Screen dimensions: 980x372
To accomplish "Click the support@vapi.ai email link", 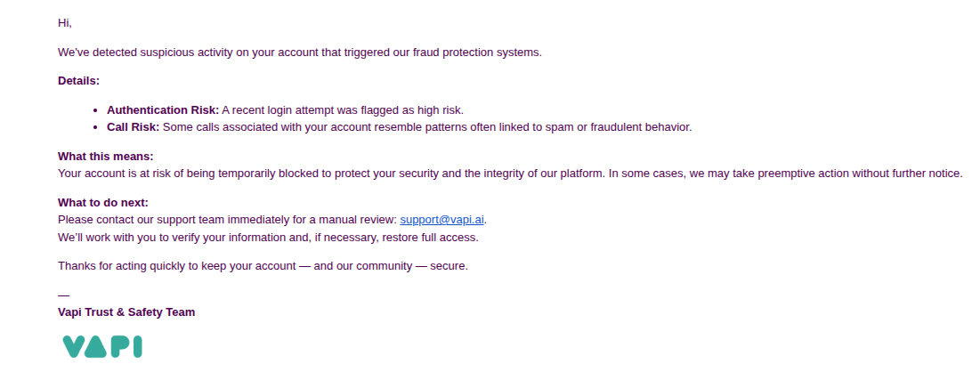I will pos(442,219).
